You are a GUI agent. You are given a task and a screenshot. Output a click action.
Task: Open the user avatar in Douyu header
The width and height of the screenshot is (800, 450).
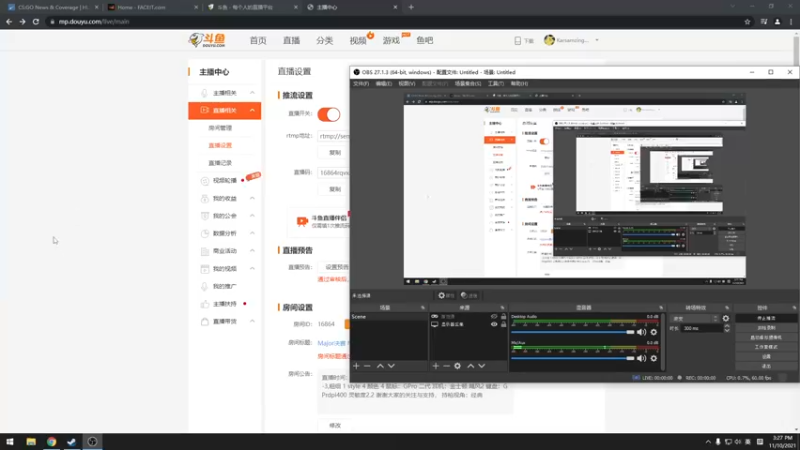(549, 40)
